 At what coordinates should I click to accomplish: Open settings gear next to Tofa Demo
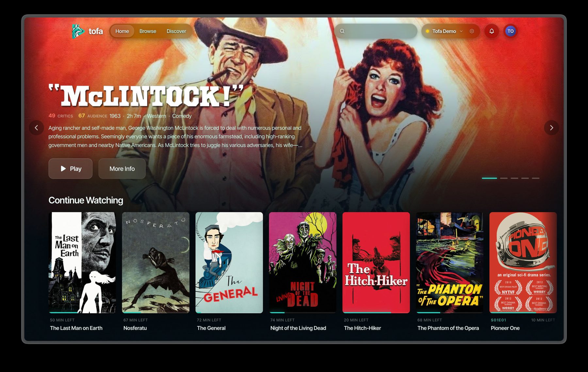[472, 31]
